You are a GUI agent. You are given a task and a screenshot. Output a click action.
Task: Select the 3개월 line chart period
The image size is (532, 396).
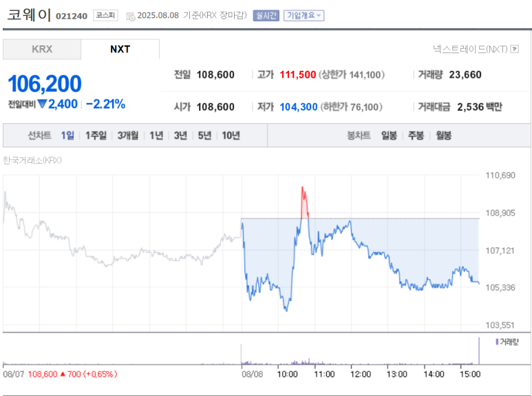(128, 135)
